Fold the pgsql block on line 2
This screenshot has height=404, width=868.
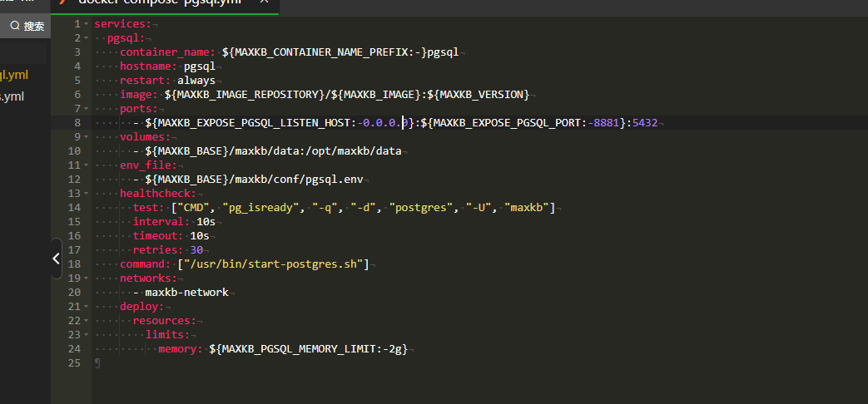86,38
